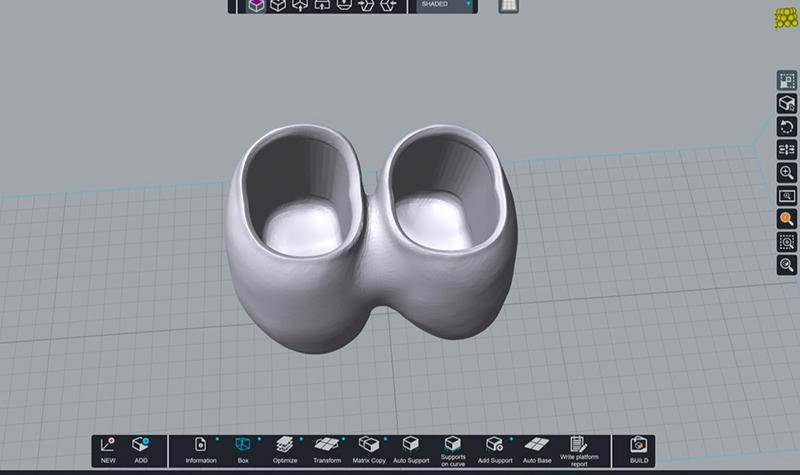The height and width of the screenshot is (475, 800).
Task: Toggle the grid icon in top toolbar
Action: click(508, 5)
